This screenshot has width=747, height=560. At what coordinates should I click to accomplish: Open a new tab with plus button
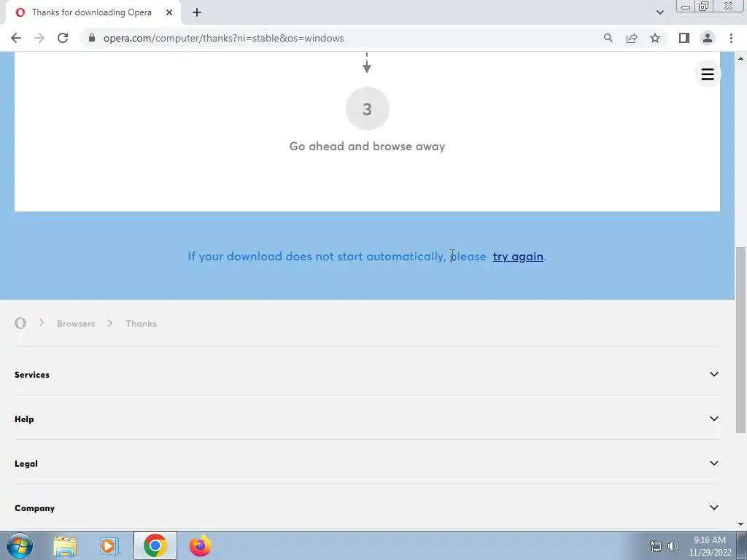(197, 12)
